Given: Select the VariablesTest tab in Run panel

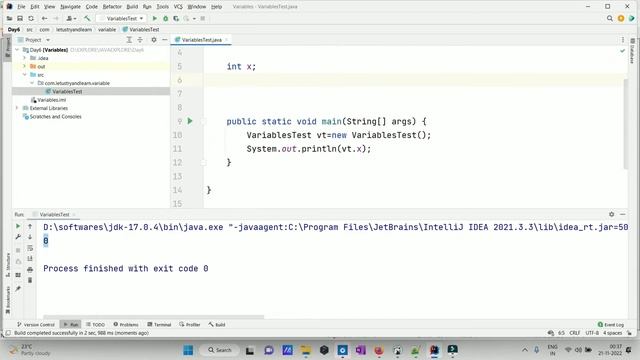Looking at the screenshot, I should (x=54, y=214).
